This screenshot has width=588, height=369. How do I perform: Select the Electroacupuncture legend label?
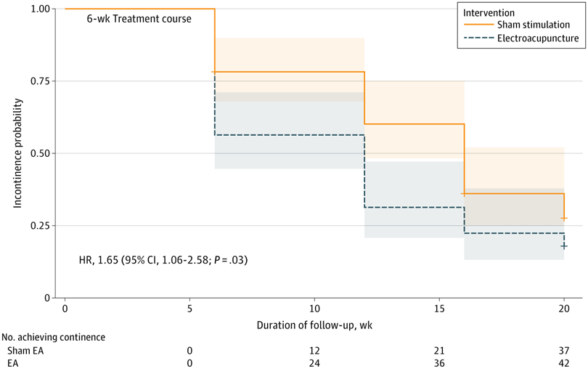coord(537,38)
